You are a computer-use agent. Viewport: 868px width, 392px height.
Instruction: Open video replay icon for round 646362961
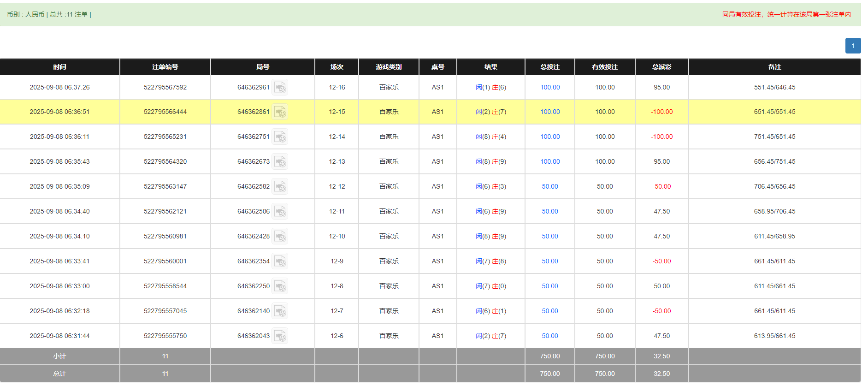[280, 87]
